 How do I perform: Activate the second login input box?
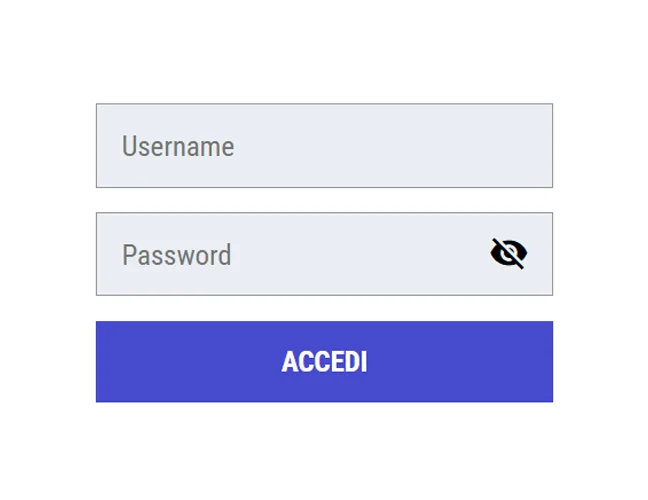(324, 254)
